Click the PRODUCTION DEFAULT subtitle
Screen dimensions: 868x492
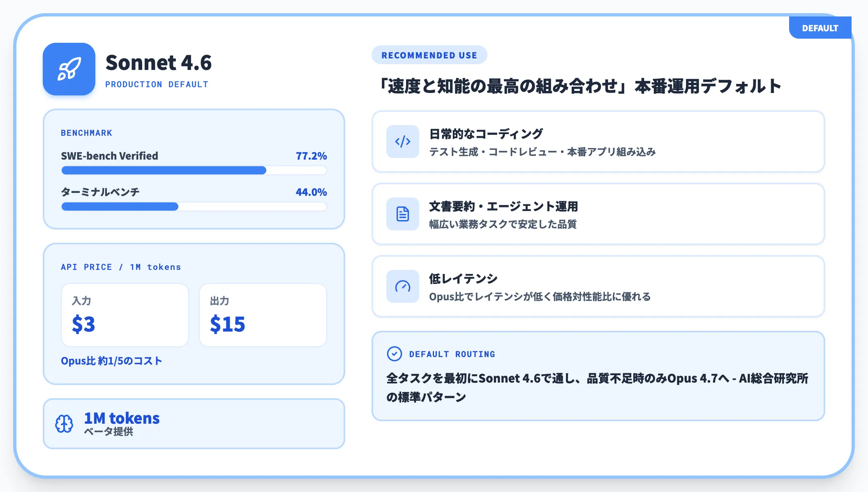pyautogui.click(x=157, y=84)
